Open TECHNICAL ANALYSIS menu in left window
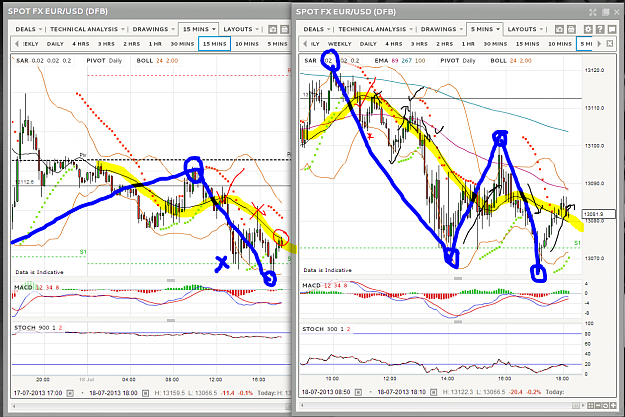 tap(87, 29)
